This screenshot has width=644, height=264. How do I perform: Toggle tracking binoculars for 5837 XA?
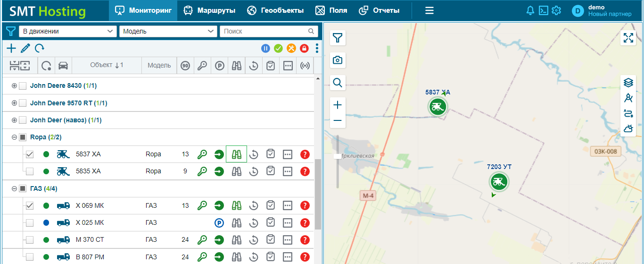point(237,154)
